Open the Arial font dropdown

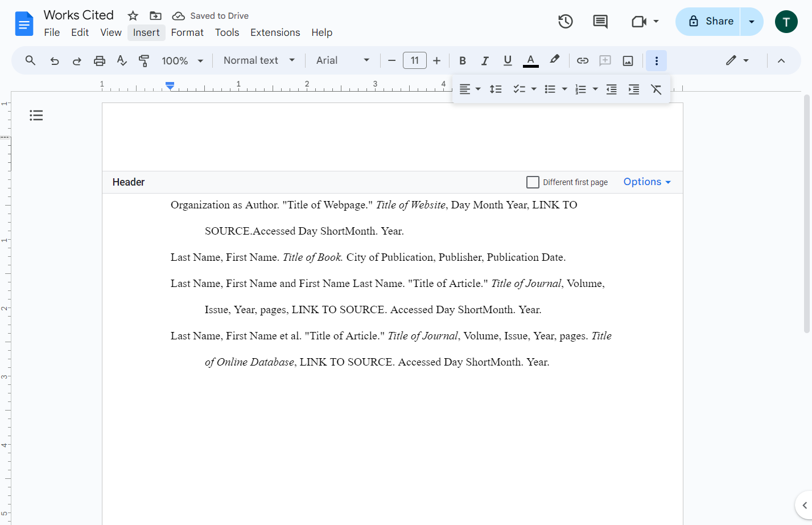(343, 60)
